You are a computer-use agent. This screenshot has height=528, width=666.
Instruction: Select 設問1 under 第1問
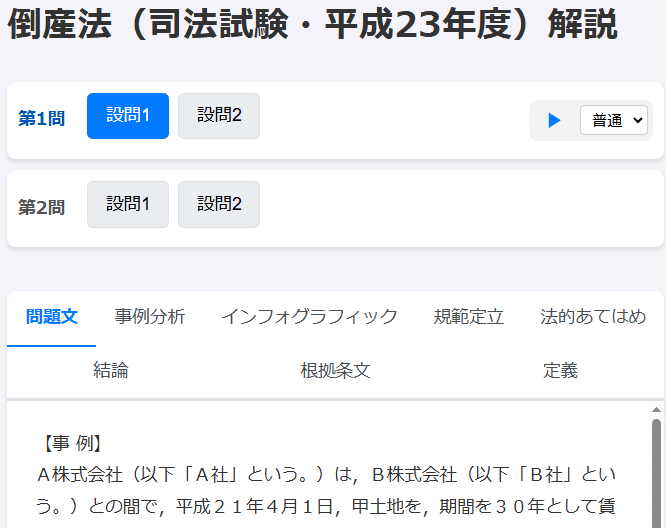[x=128, y=116]
